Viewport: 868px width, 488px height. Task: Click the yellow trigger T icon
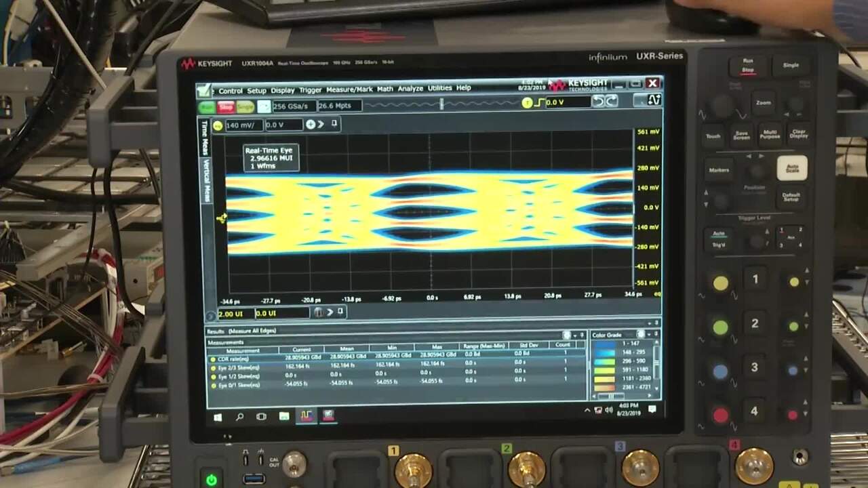tap(527, 103)
